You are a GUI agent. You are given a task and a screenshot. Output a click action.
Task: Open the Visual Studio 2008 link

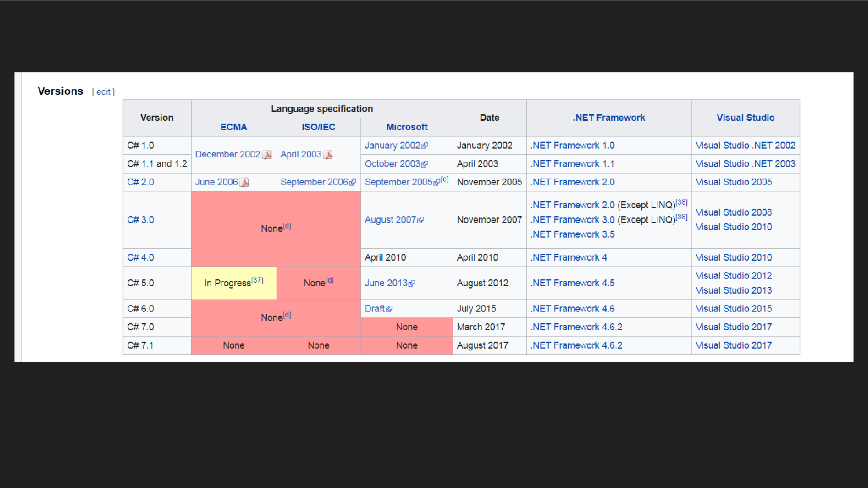pyautogui.click(x=734, y=213)
